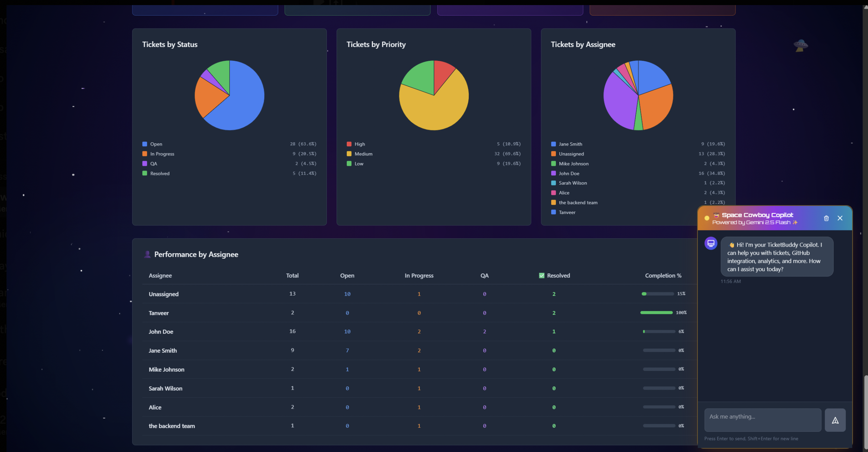Click the purple High-priority red swatch in legend
The height and width of the screenshot is (452, 868).
pos(349,144)
